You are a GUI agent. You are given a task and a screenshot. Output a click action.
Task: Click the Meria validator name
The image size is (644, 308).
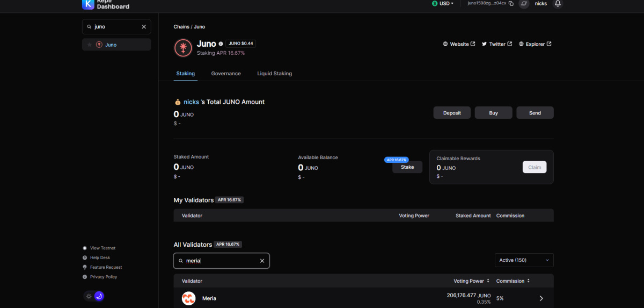pos(209,298)
